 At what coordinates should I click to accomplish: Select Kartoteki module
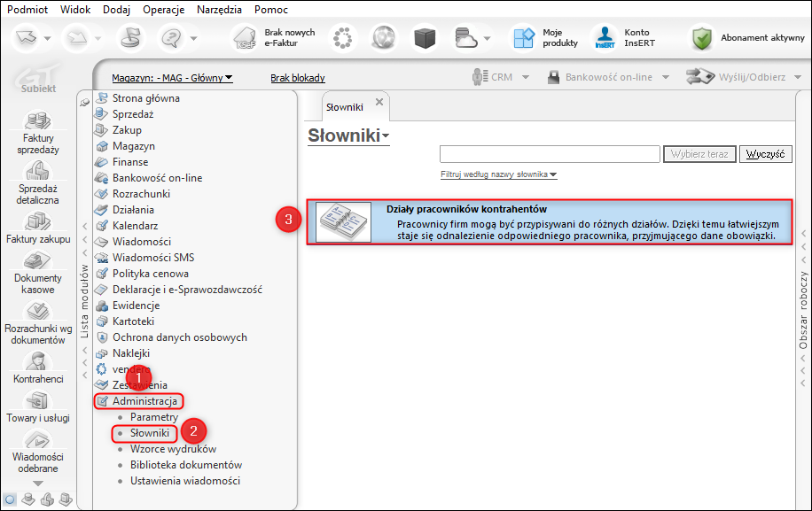[134, 321]
